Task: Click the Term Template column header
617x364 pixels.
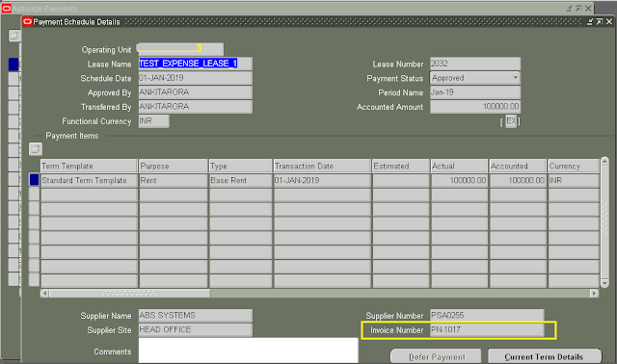Action: click(x=89, y=166)
